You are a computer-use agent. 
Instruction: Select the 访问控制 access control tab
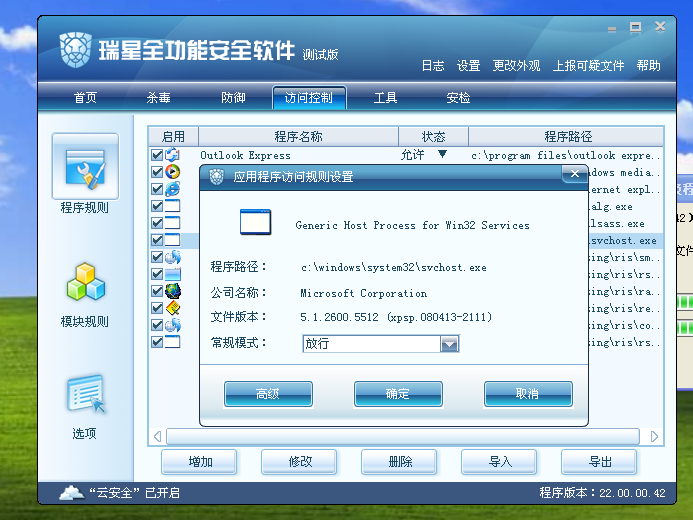tap(309, 98)
